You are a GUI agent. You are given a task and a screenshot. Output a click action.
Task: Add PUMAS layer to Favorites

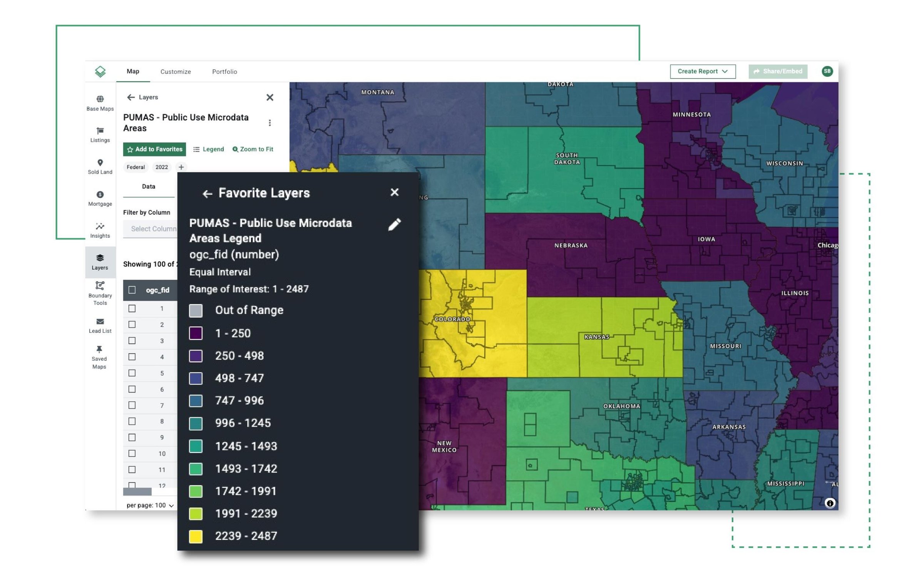(154, 149)
